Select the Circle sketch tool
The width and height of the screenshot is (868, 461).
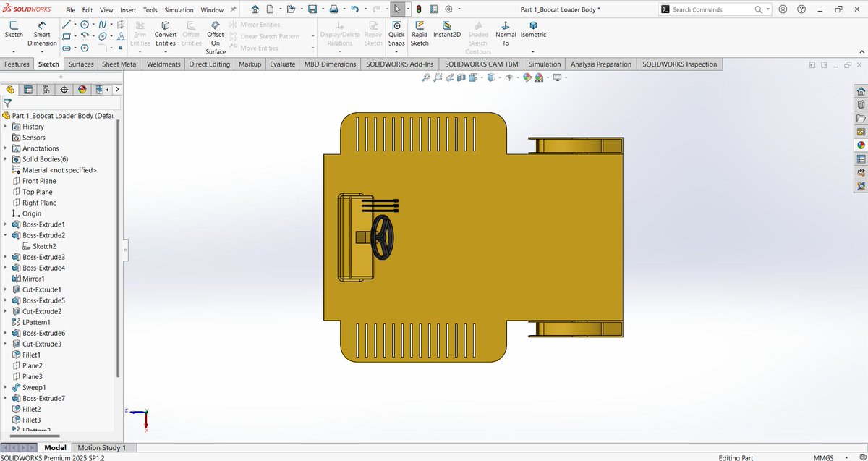coord(85,25)
